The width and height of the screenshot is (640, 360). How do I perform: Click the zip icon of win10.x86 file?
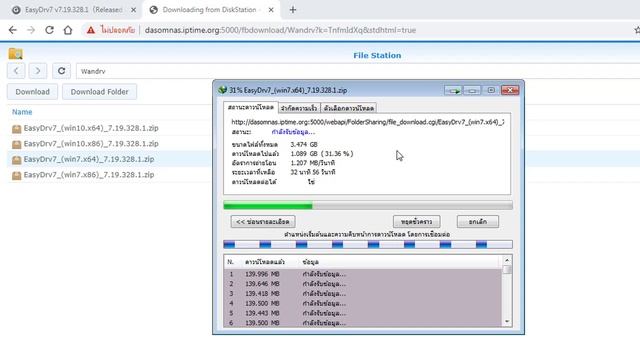[x=16, y=144]
